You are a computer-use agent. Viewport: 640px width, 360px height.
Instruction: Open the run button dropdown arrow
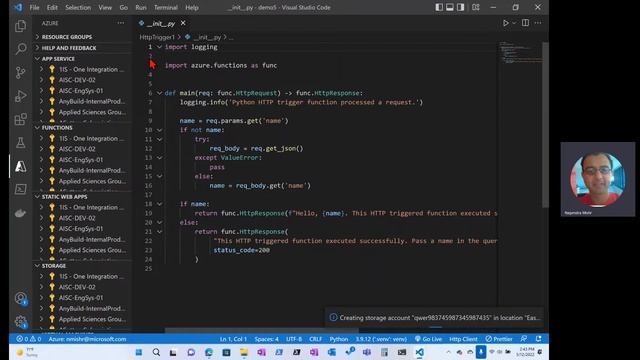pos(514,23)
